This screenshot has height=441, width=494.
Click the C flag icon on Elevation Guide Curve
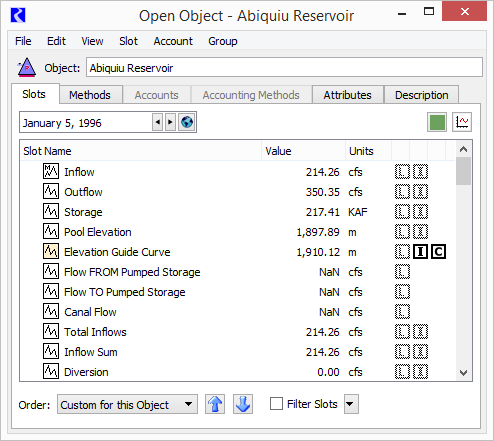click(438, 252)
